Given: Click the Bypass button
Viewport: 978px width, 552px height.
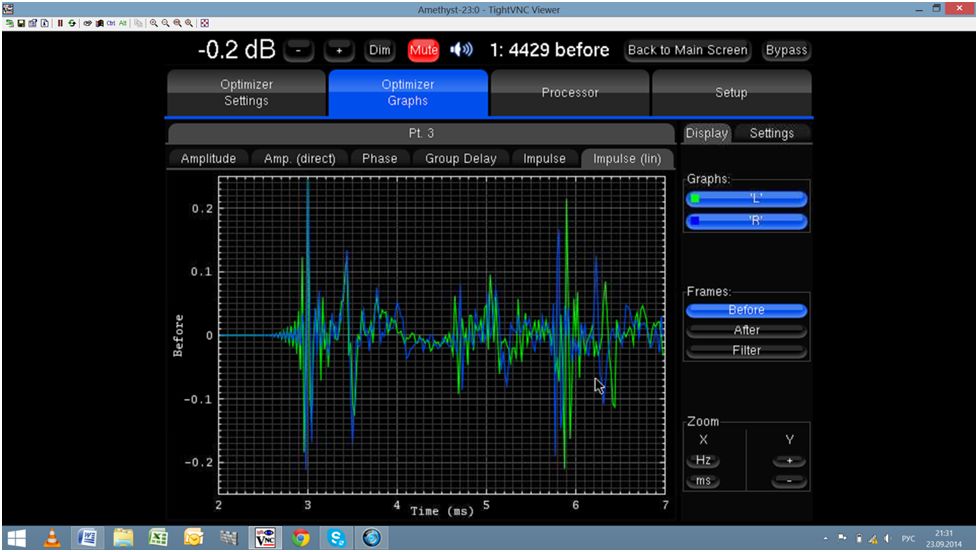Looking at the screenshot, I should tap(786, 50).
